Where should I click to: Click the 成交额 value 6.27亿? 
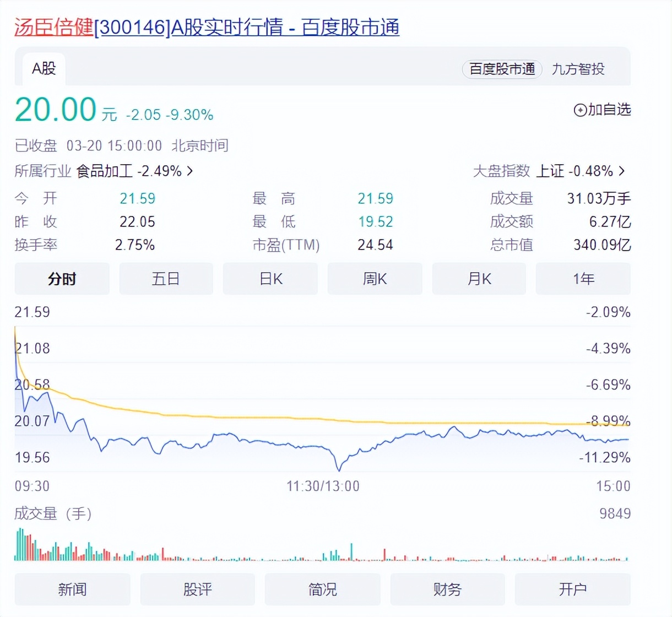[610, 221]
